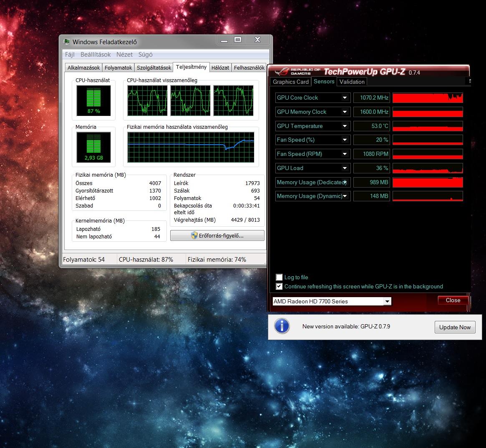Click the 989 MB dedicated memory value
The width and height of the screenshot is (486, 448).
(x=372, y=183)
